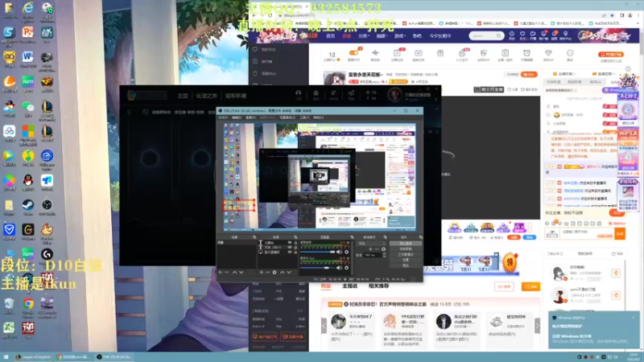Open desktop audio settings gear in mixer
644x362 pixels.
pyautogui.click(x=346, y=252)
